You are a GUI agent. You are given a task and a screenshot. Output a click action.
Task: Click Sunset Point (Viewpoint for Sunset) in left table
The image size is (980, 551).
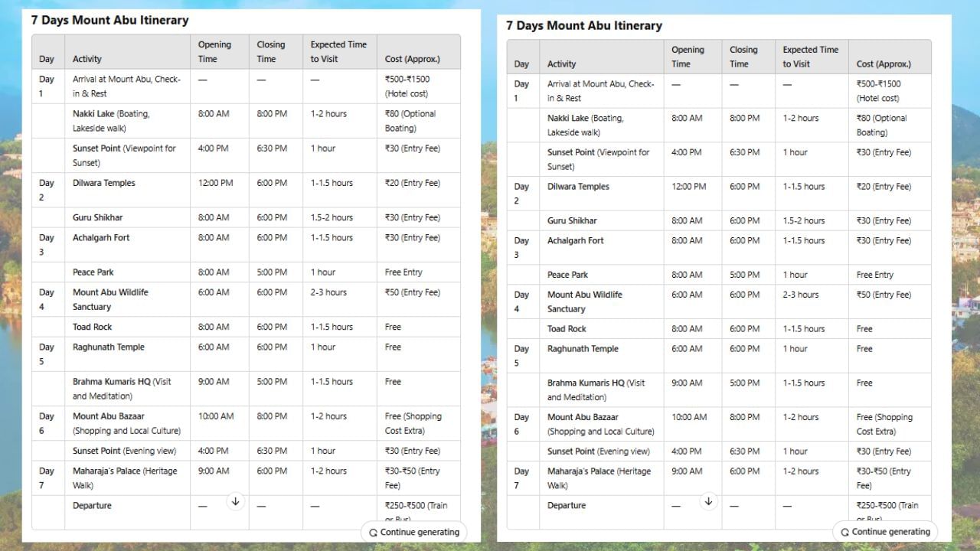click(x=124, y=155)
